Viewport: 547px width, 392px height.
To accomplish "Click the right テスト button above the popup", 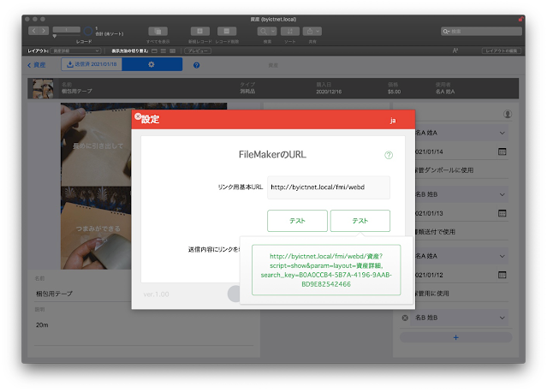I will coord(360,221).
